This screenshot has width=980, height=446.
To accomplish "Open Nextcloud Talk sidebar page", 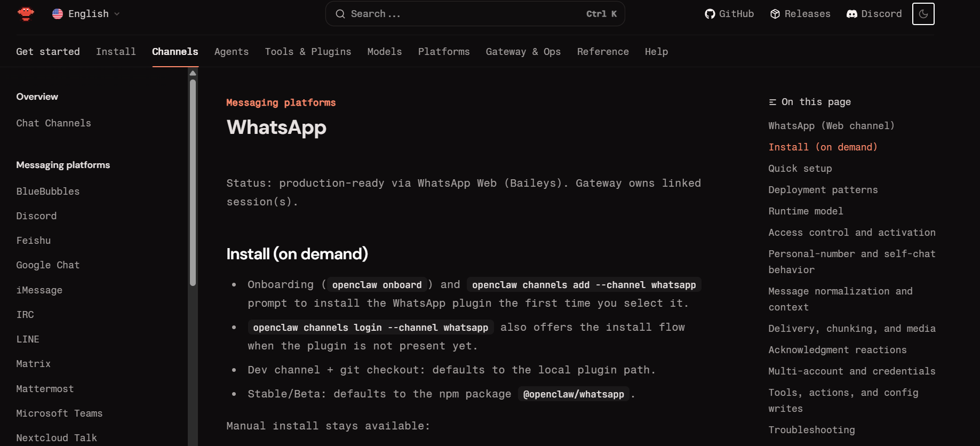I will (57, 438).
